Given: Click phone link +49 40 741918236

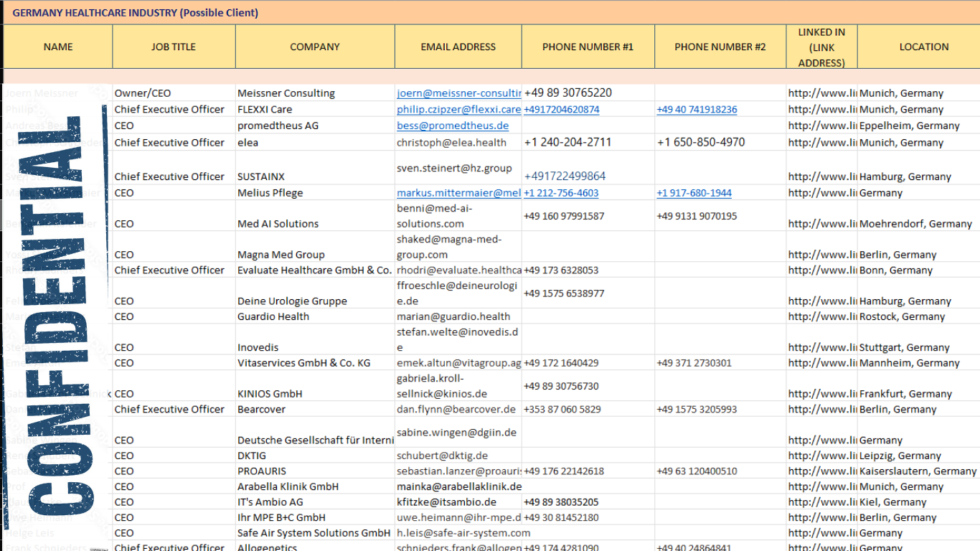Looking at the screenshot, I should click(697, 110).
